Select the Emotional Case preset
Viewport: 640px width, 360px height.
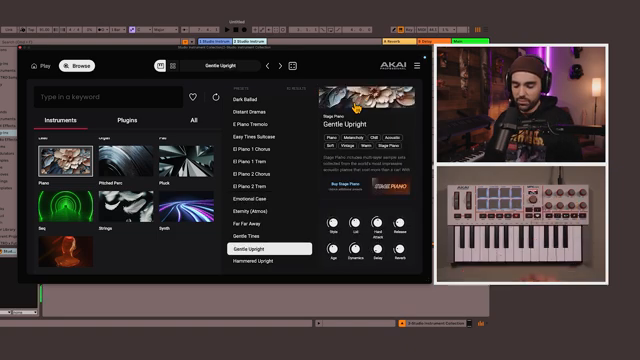tap(249, 199)
